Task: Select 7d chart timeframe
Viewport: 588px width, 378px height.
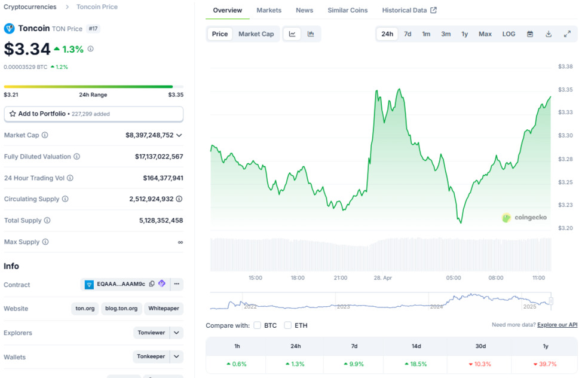Action: 408,34
